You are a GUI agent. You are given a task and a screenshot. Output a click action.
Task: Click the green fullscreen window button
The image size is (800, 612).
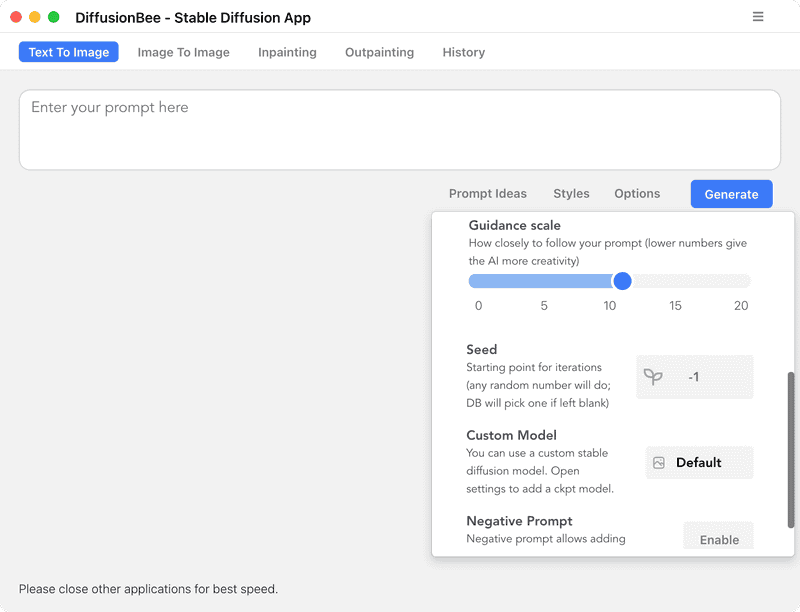(54, 17)
